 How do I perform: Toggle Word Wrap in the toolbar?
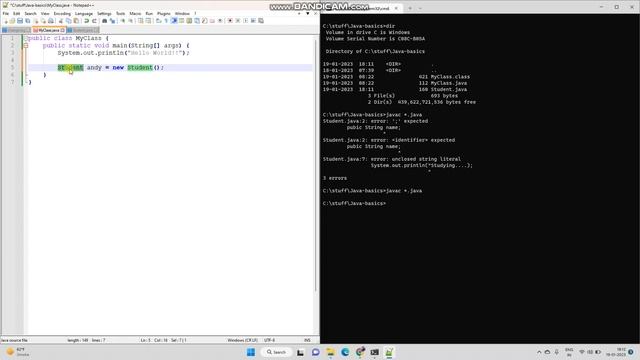click(x=158, y=20)
